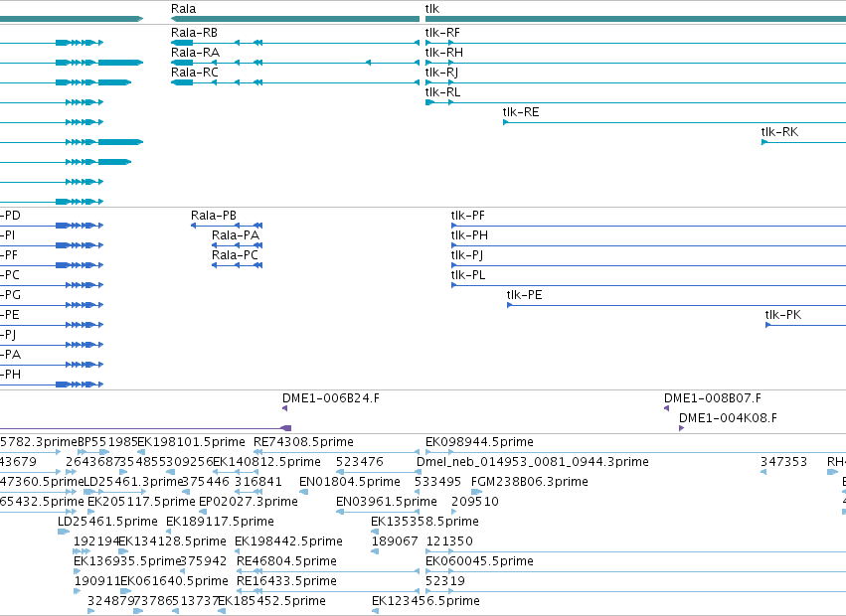Select the Rala-PA protein feature
The image size is (846, 616).
(x=236, y=235)
